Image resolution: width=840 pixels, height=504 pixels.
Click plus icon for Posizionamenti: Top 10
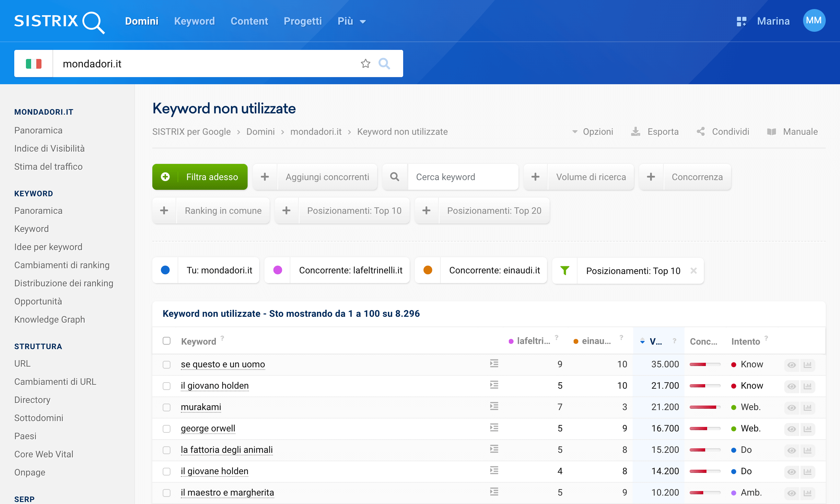click(286, 211)
